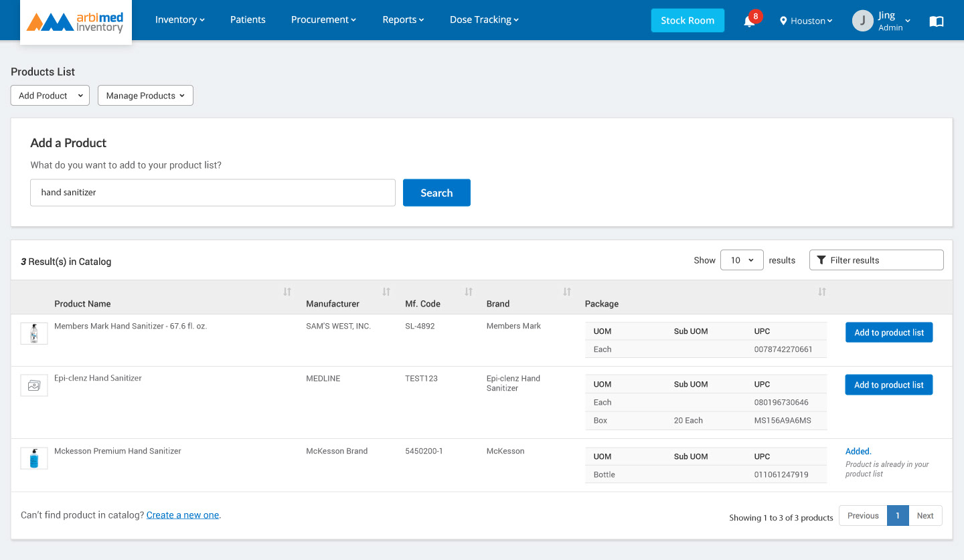Image resolution: width=964 pixels, height=560 pixels.
Task: Click UPC MS156A9A6MS
Action: pos(783,421)
